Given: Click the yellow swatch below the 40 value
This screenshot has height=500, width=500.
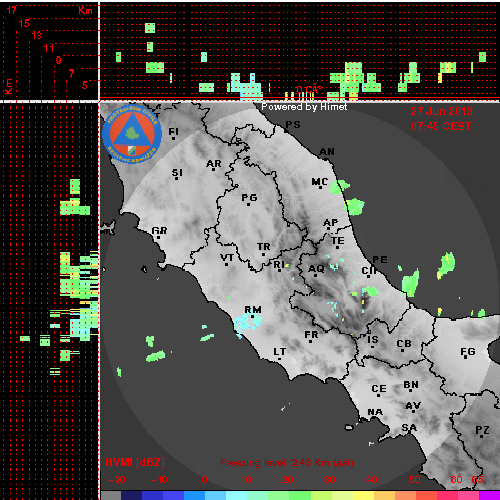Looking at the screenshot, I should click(363, 495).
